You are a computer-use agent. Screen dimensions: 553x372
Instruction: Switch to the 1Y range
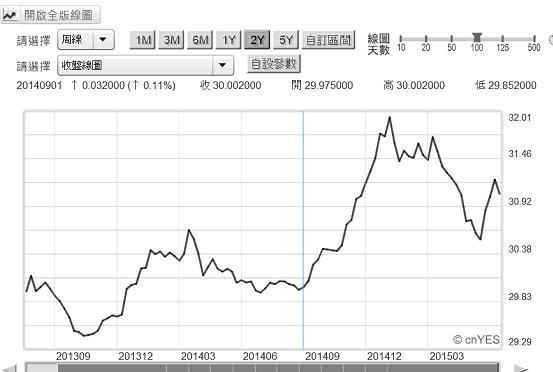[x=229, y=40]
